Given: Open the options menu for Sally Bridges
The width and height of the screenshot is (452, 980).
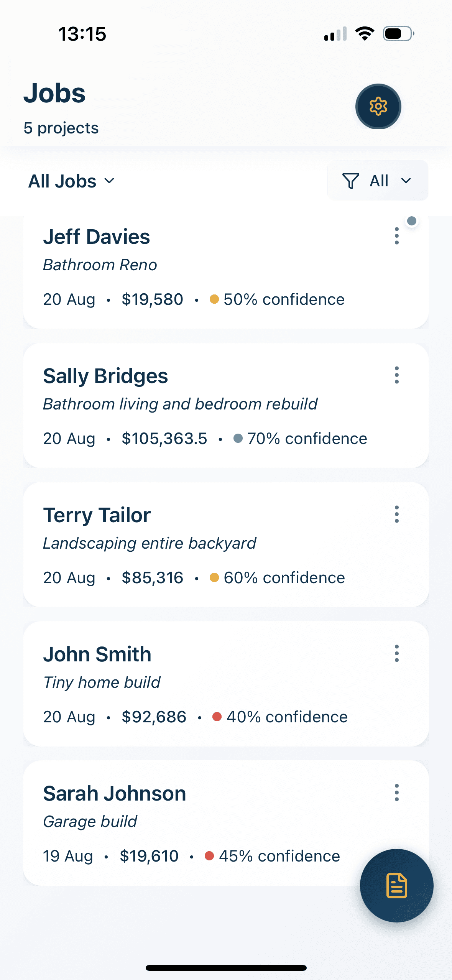Looking at the screenshot, I should (397, 375).
